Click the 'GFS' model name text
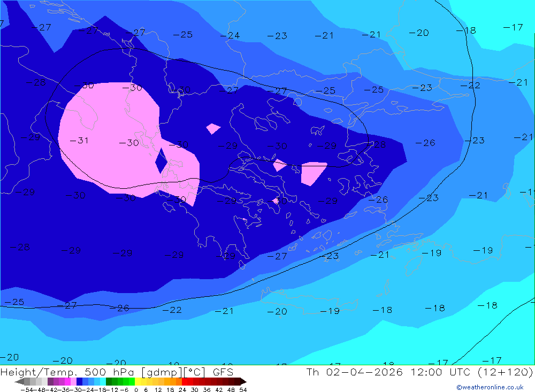 point(223,372)
